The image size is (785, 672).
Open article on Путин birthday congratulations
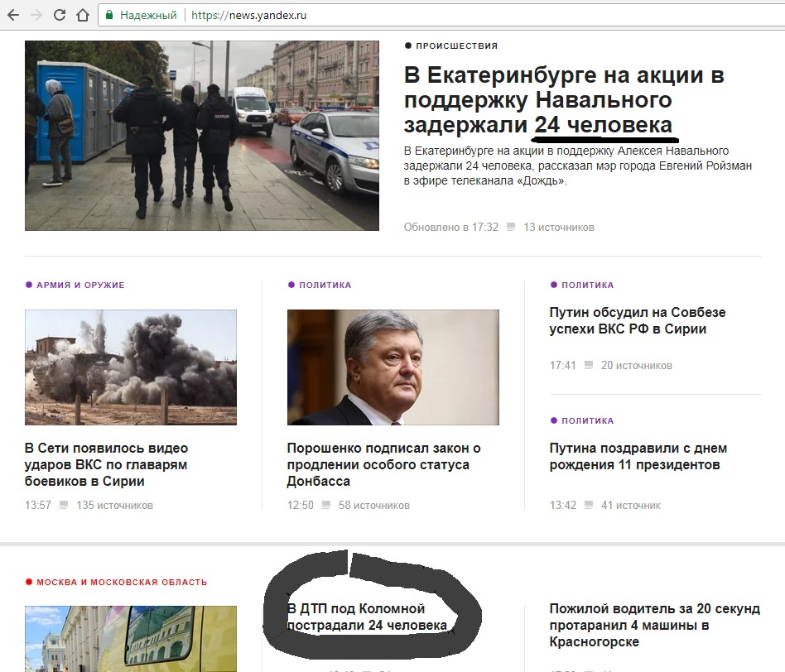point(638,456)
